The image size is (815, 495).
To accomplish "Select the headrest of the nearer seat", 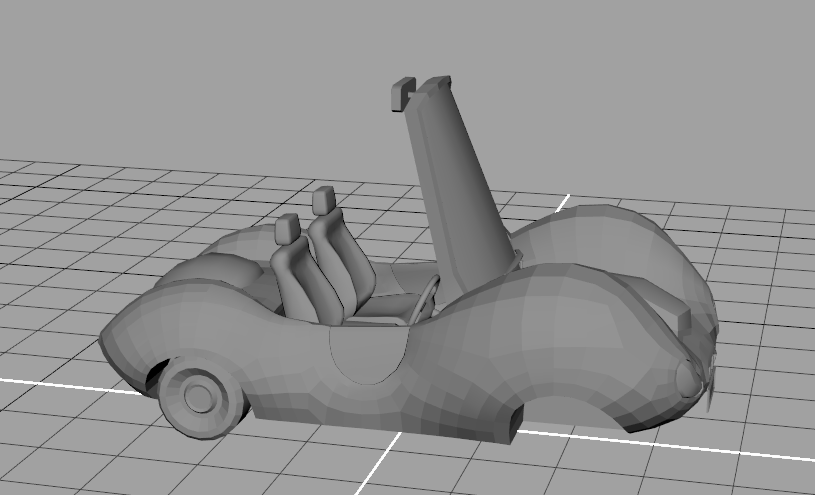I will (x=287, y=229).
